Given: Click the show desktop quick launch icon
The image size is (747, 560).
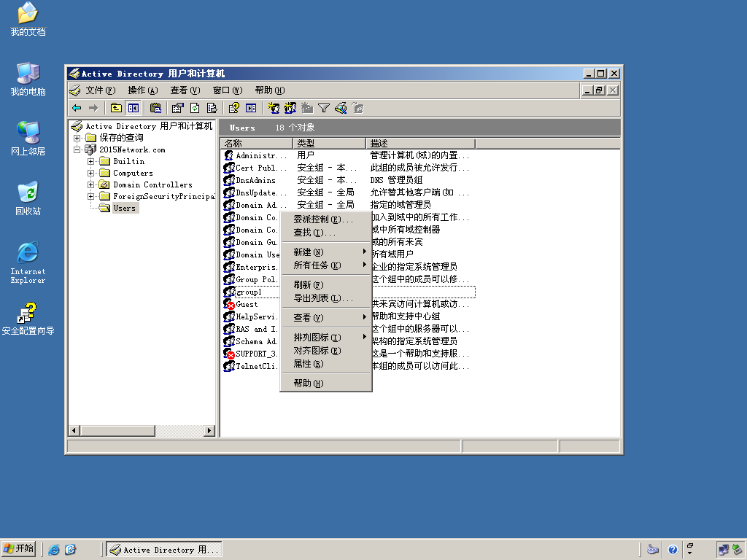Looking at the screenshot, I should pos(71,550).
